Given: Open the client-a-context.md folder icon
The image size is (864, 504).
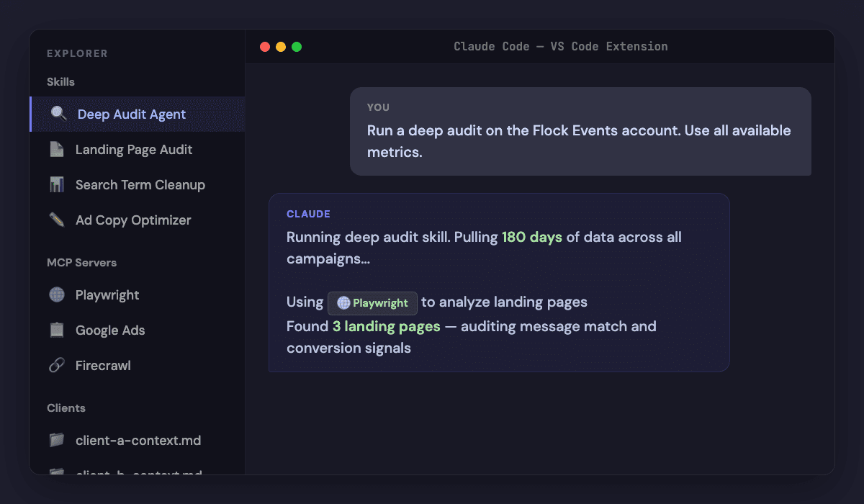Looking at the screenshot, I should 57,440.
